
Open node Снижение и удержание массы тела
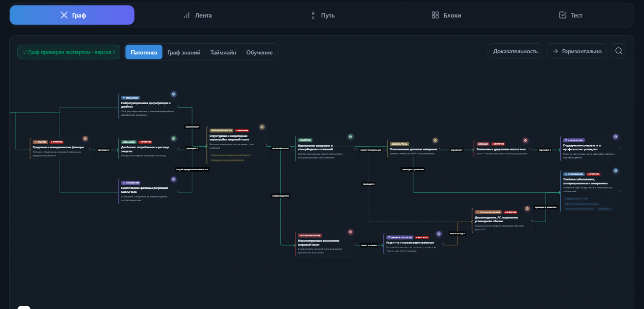pos(502,149)
